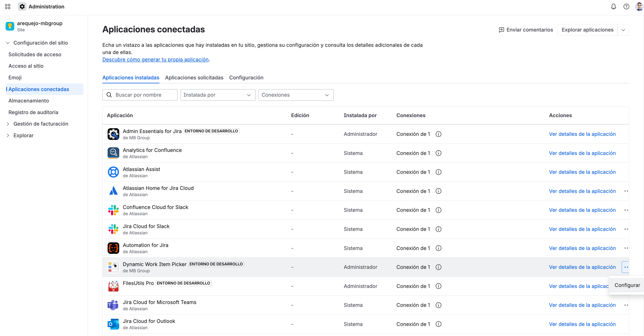Screen dimensions: 644x336
Task: Click the Enviar comentarios button
Action: point(526,30)
